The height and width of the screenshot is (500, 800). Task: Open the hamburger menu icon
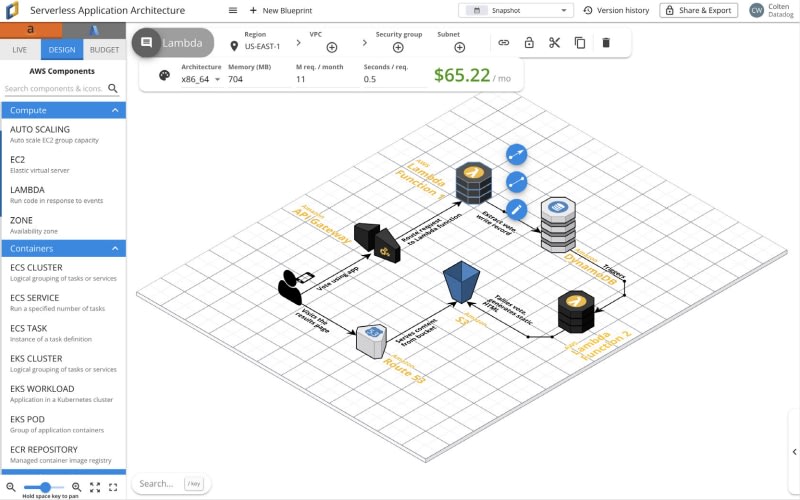(233, 10)
